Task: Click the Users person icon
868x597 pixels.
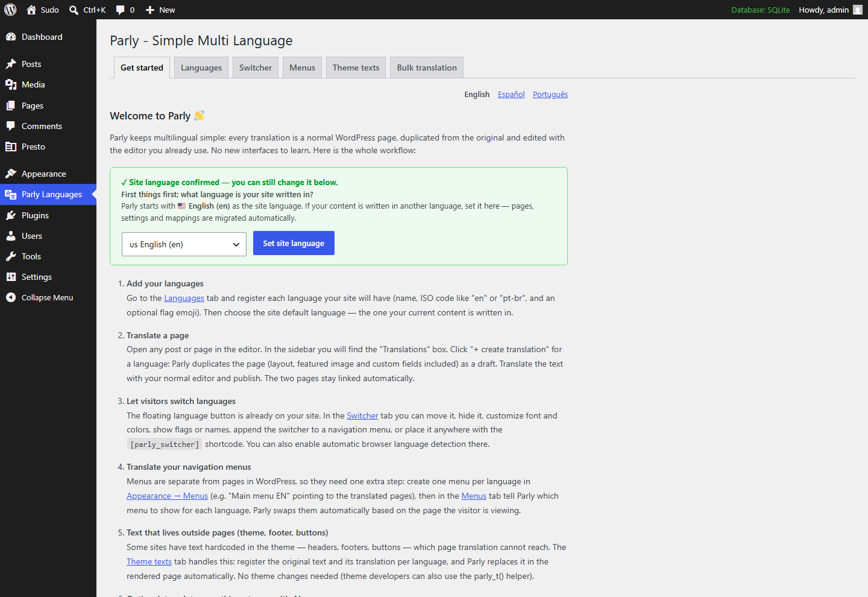Action: (x=11, y=236)
